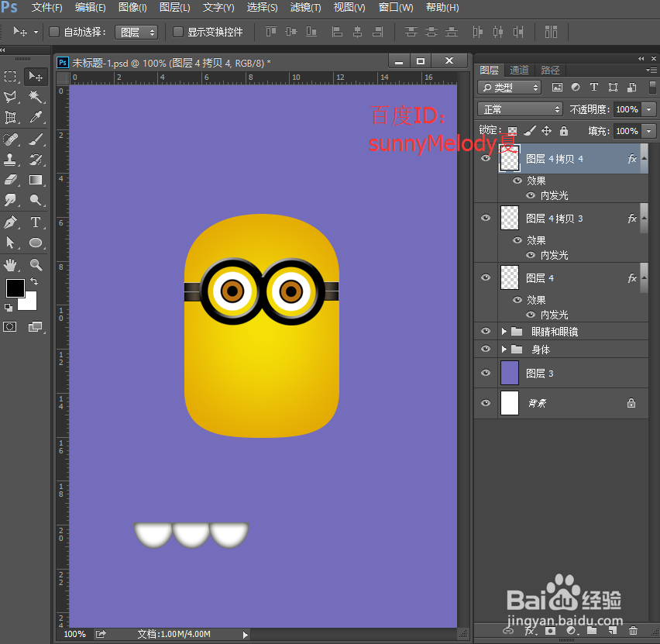The width and height of the screenshot is (660, 644).
Task: Switch to the 通道 tab
Action: point(519,70)
